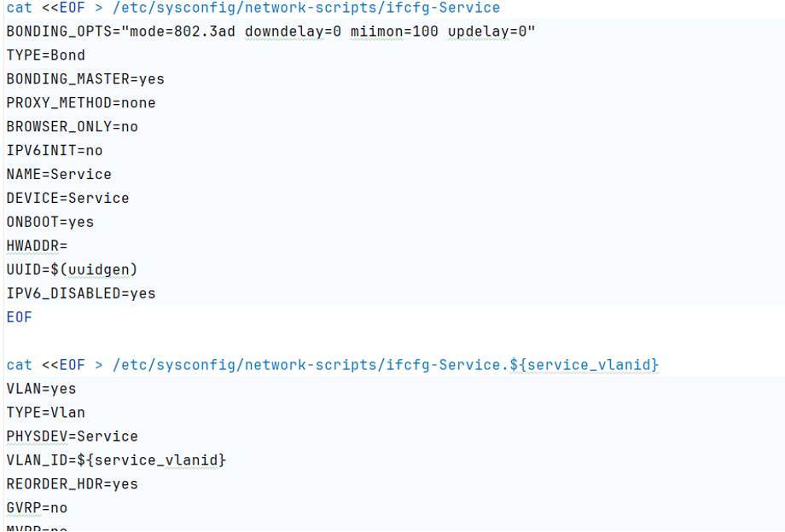Viewport: 785px width, 532px height.
Task: Click the PROXY_METHOD=none line
Action: [81, 103]
